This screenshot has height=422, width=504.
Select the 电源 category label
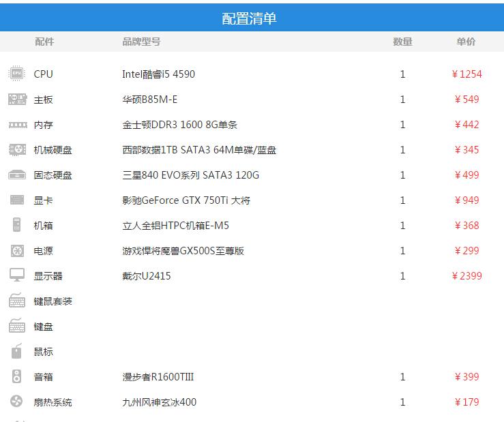[x=43, y=251]
